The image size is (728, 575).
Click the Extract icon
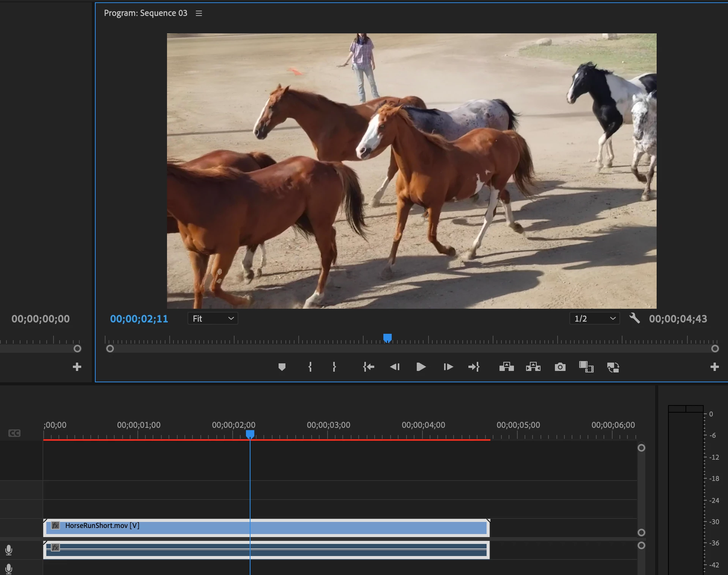point(533,367)
